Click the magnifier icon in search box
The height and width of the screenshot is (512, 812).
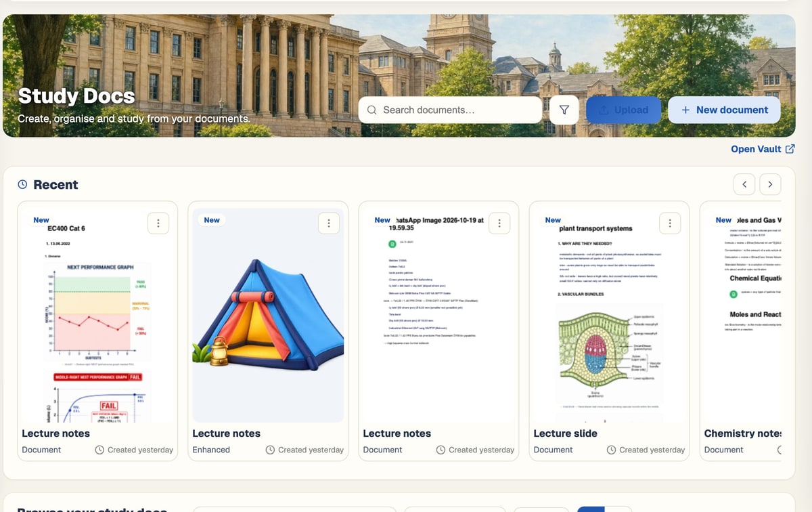coord(371,110)
